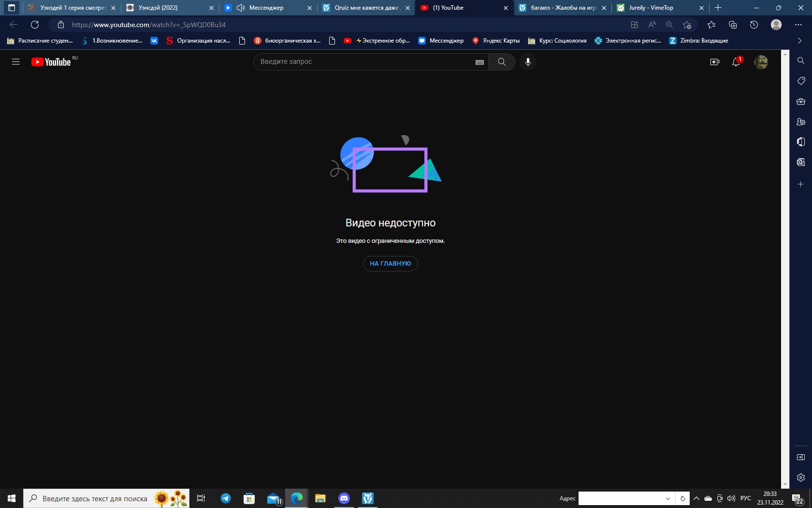This screenshot has height=508, width=812.
Task: Show hidden system tray icons
Action: tap(696, 498)
